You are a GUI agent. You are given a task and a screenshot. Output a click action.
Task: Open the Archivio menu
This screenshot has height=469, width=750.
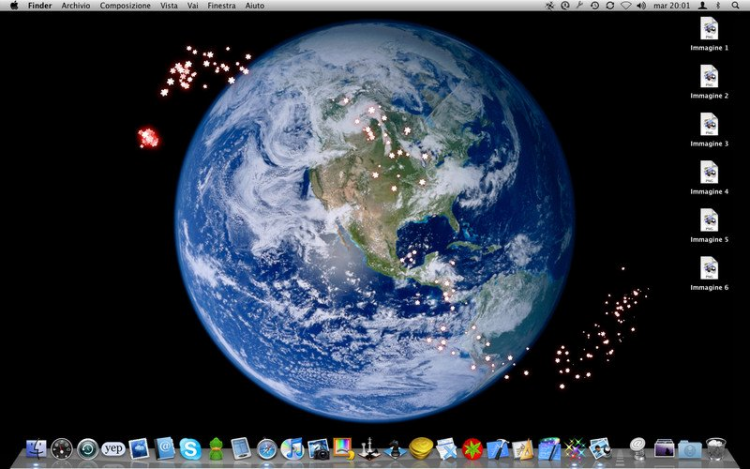[76, 6]
